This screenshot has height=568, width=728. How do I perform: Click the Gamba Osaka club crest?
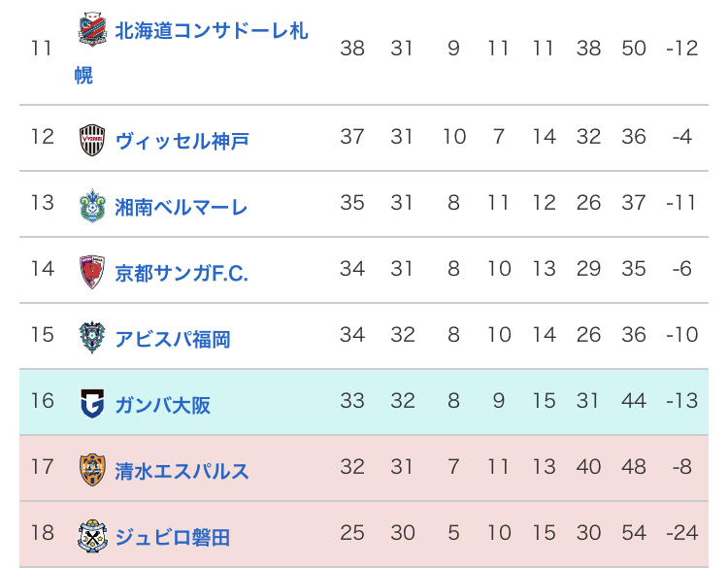[93, 404]
